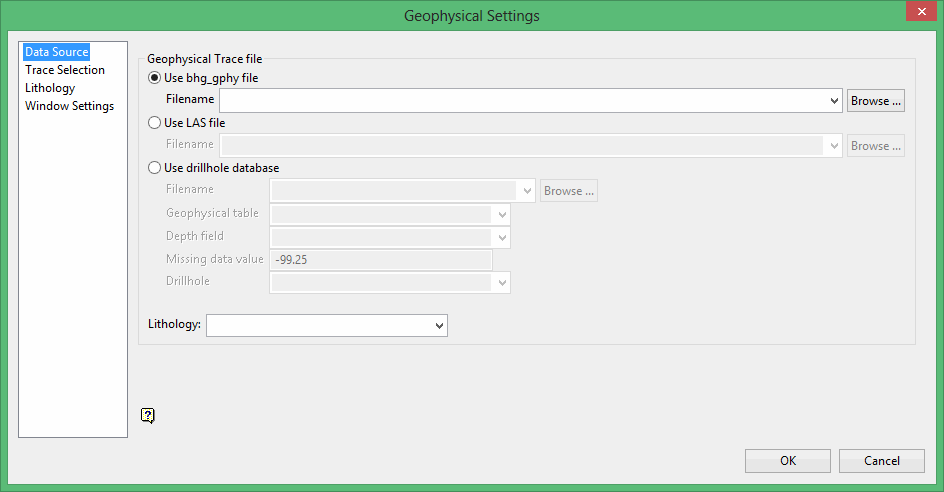The width and height of the screenshot is (944, 492).
Task: Click Browse for the bhg_gphy file
Action: coord(876,101)
